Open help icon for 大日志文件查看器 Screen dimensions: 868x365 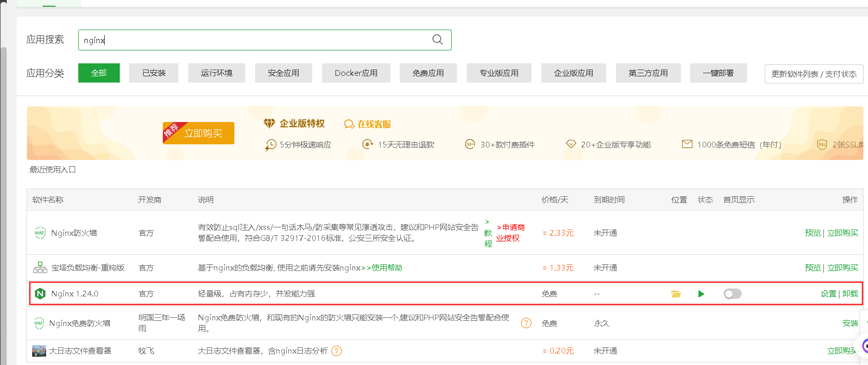pyautogui.click(x=337, y=351)
